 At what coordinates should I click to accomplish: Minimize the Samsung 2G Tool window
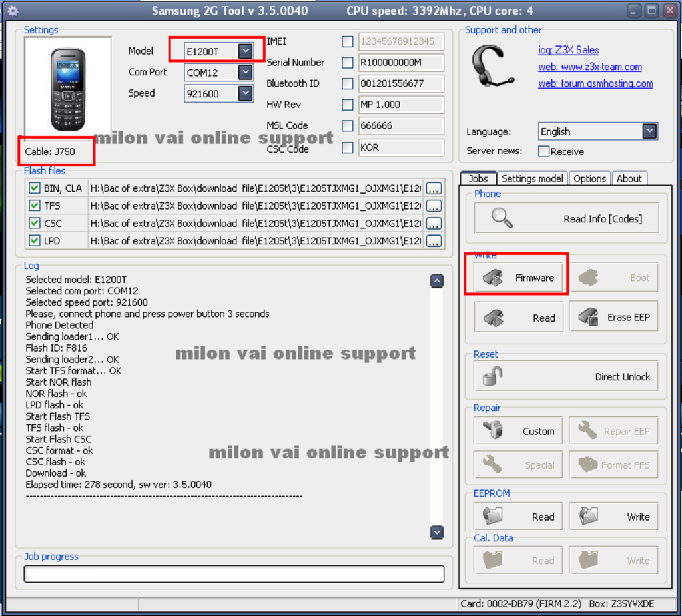pyautogui.click(x=635, y=11)
